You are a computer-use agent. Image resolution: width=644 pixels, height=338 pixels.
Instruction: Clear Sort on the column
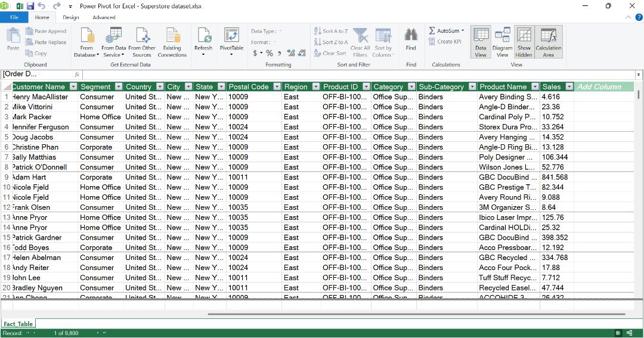click(330, 53)
